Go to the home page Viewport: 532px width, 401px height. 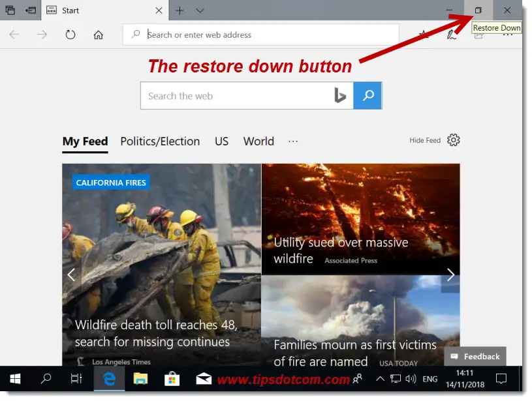[x=99, y=35]
